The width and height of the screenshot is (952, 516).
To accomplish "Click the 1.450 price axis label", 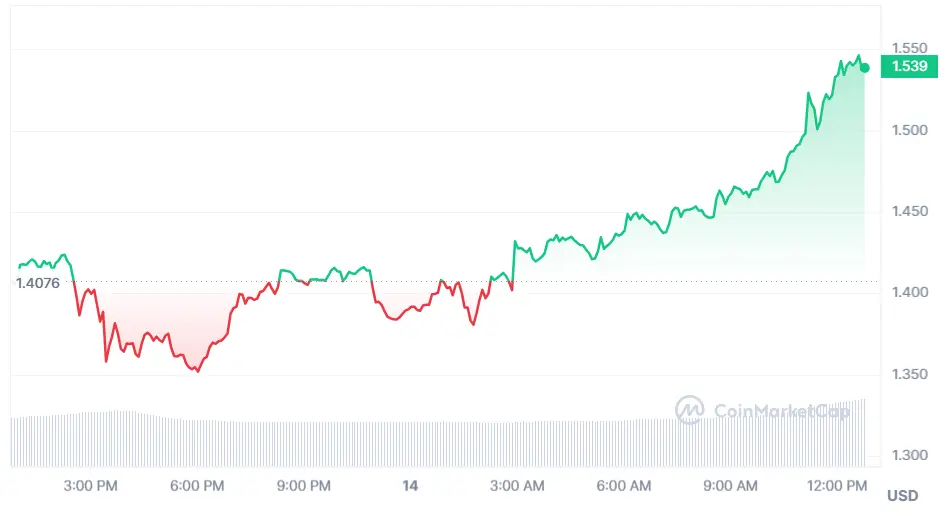I will (910, 212).
